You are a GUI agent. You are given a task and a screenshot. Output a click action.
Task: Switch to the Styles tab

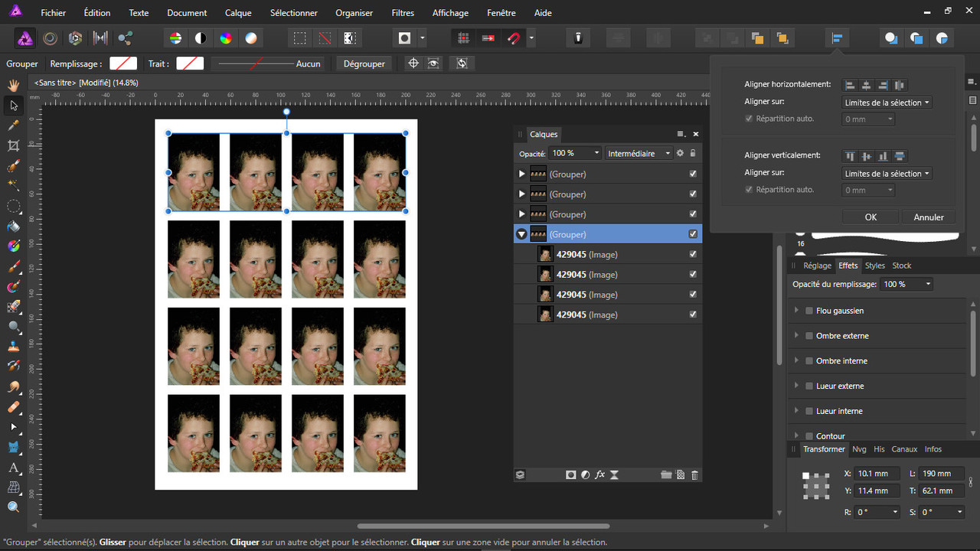pyautogui.click(x=874, y=266)
